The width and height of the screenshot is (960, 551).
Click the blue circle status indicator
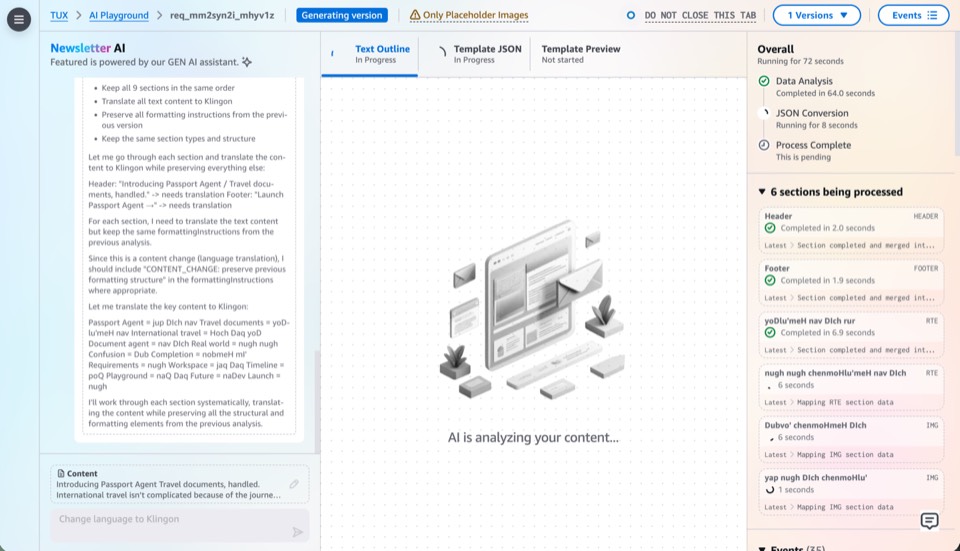tap(631, 15)
